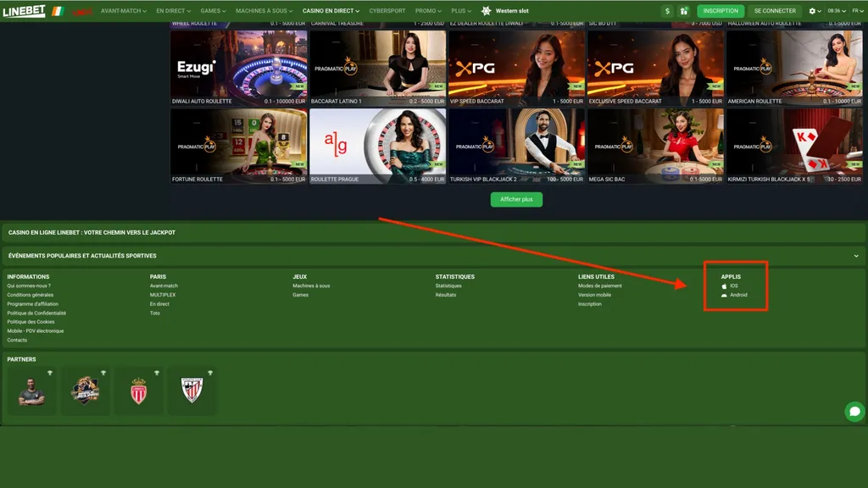Open the live chat bubble
Viewport: 868px width, 488px height.
click(854, 411)
